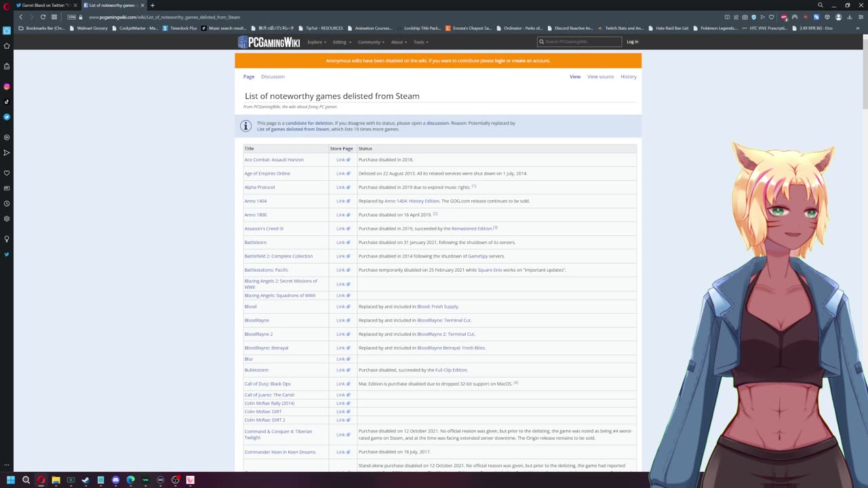Screen dimensions: 868x488
Task: Open the tab search magnifier in title bar
Action: (x=820, y=5)
